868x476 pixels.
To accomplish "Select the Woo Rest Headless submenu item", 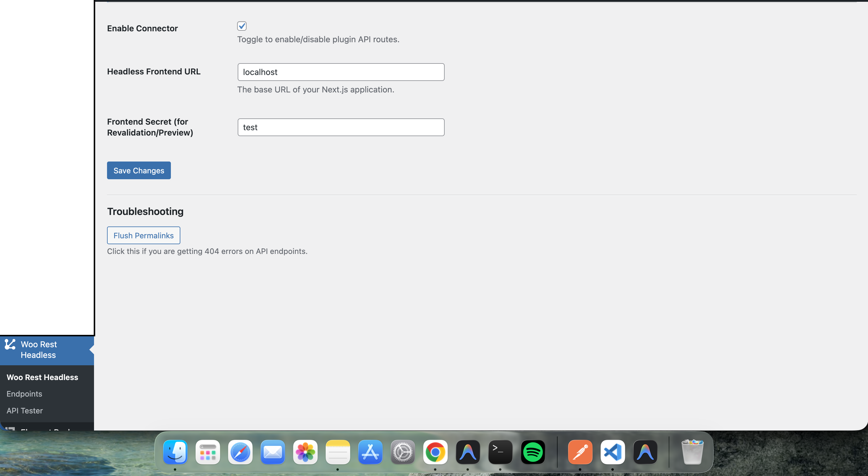I will pos(43,377).
